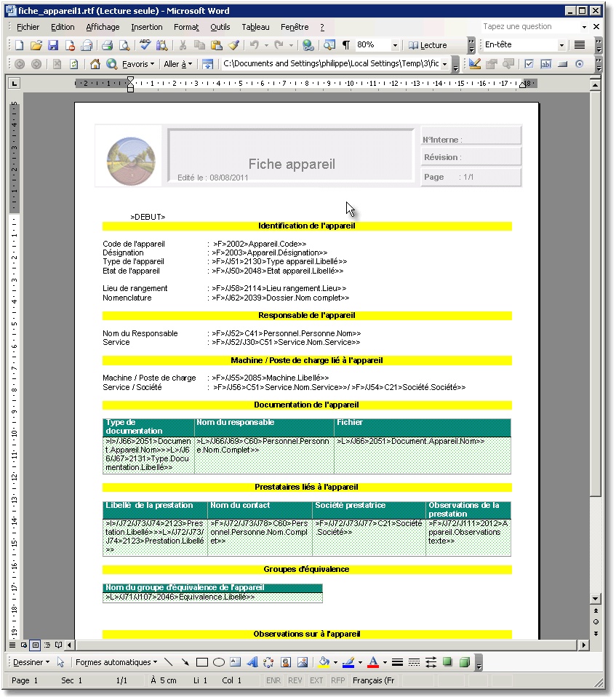This screenshot has width=616, height=700.
Task: Open the Dash Style options
Action: click(414, 662)
